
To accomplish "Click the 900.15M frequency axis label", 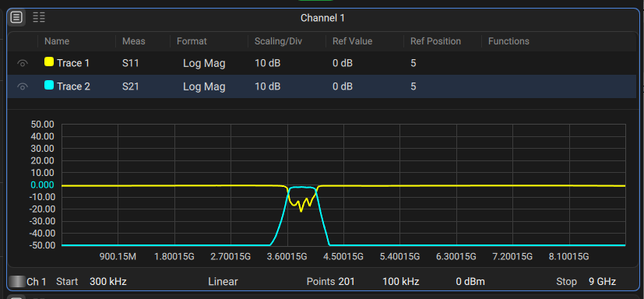I will click(118, 257).
